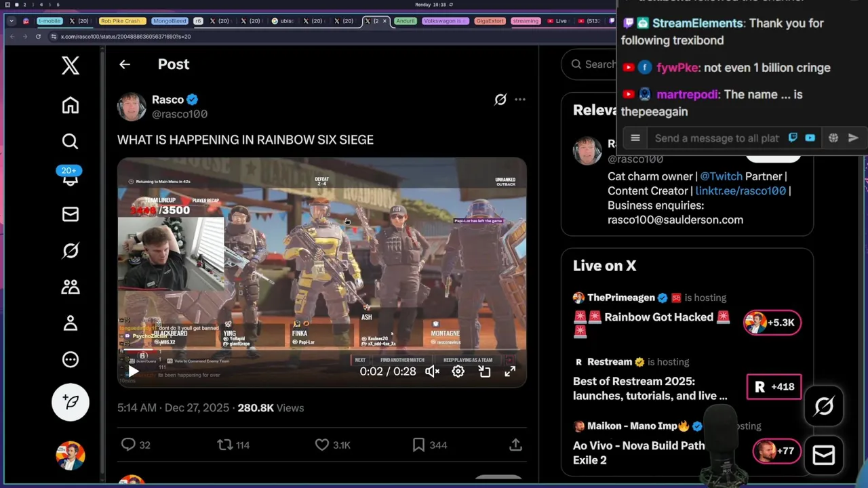
Task: Open linktr.ee/rasco100 link in bio
Action: click(x=741, y=191)
